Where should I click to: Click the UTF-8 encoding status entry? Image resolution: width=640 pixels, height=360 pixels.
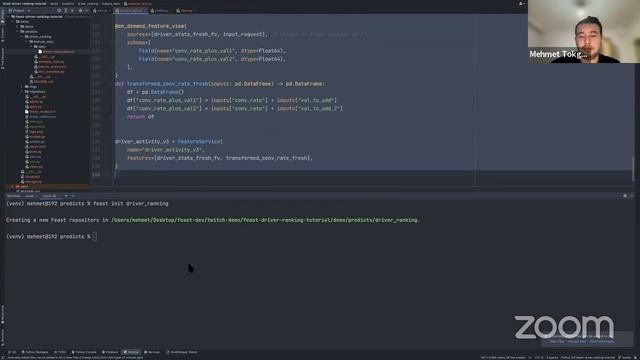pos(539,358)
